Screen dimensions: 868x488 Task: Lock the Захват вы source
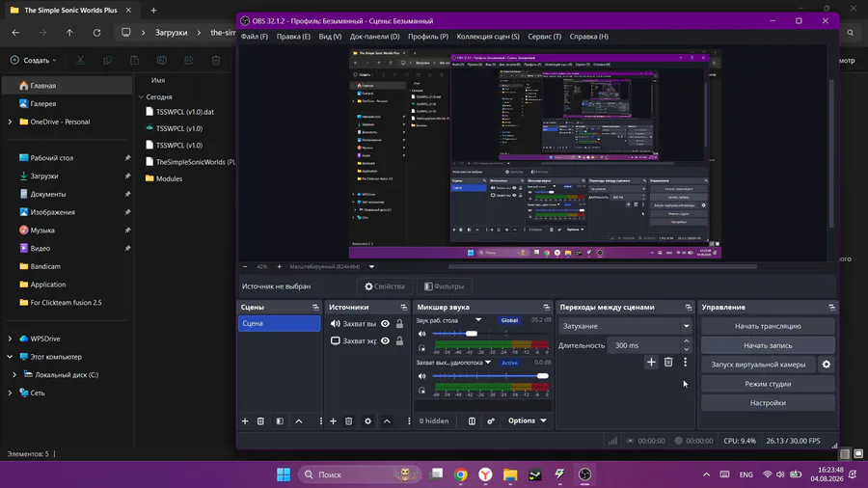point(399,324)
